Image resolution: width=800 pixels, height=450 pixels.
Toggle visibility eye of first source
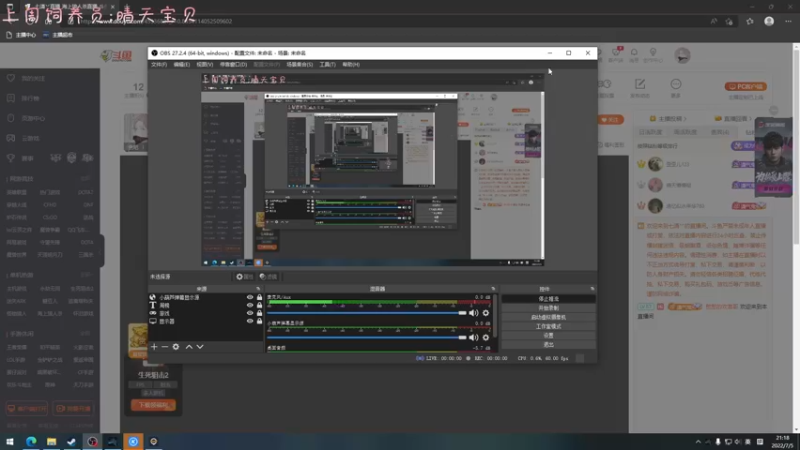pos(250,297)
